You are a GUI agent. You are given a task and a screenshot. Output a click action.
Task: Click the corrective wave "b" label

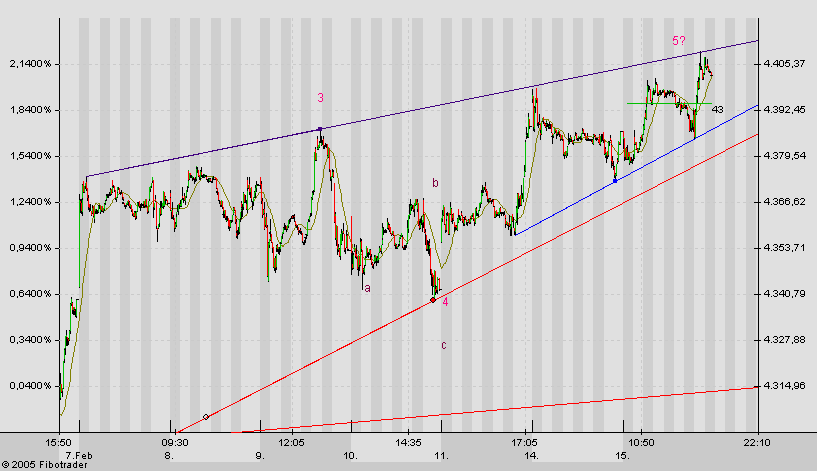pos(435,183)
